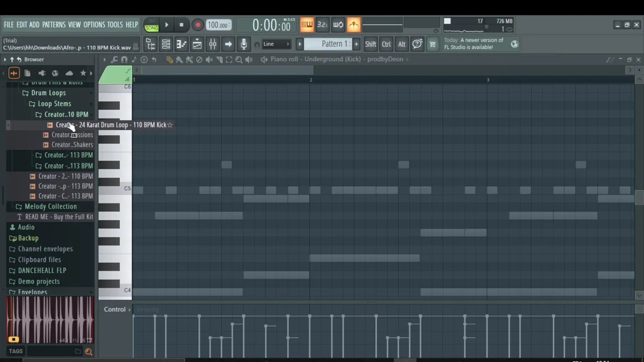Favorite the 24 Karat Drum Loop star
This screenshot has height=362, width=644.
pos(170,125)
